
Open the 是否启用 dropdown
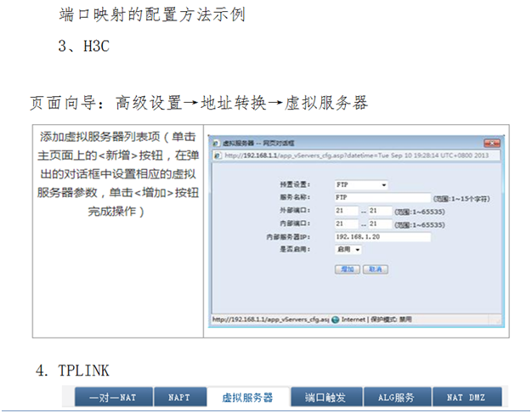tap(348, 250)
